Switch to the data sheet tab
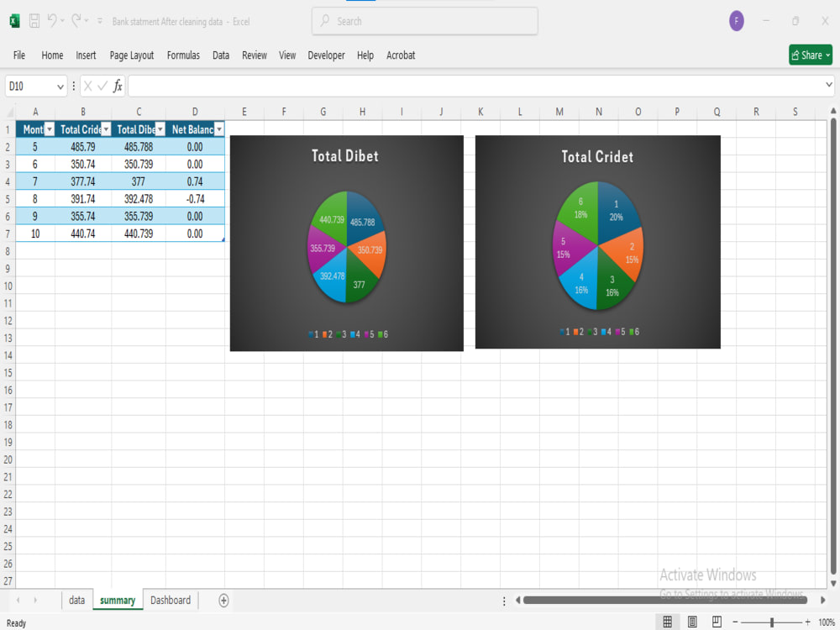 tap(76, 600)
